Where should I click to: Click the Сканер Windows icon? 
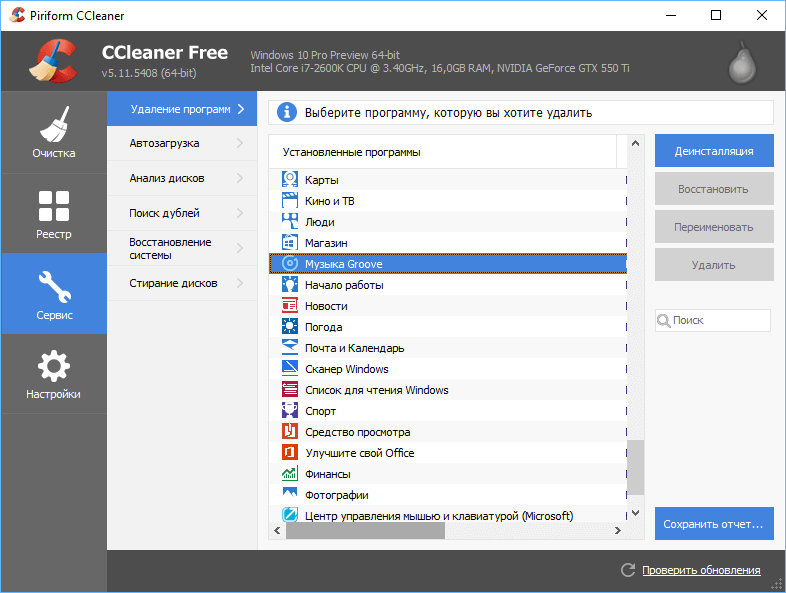pyautogui.click(x=290, y=368)
